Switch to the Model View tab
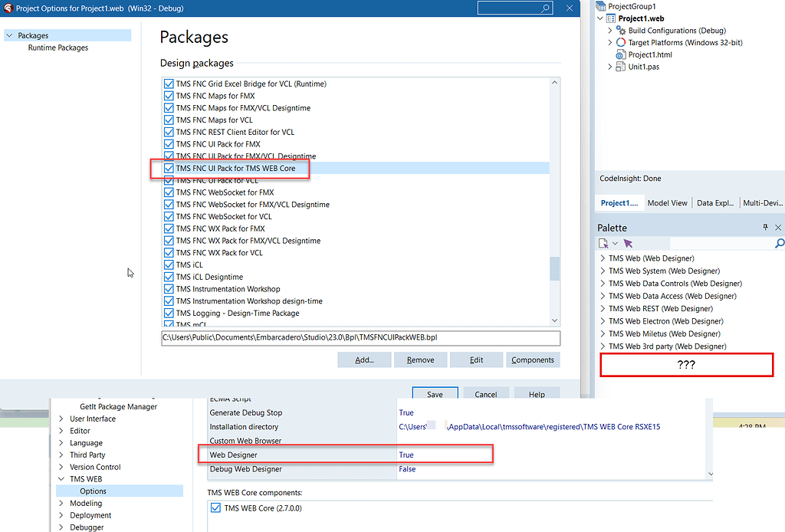 point(668,203)
